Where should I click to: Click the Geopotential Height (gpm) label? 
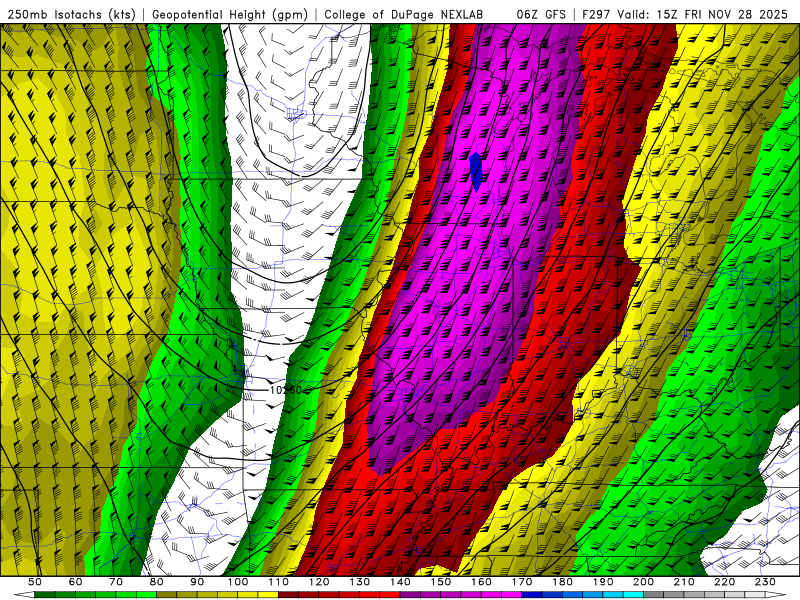pyautogui.click(x=230, y=14)
